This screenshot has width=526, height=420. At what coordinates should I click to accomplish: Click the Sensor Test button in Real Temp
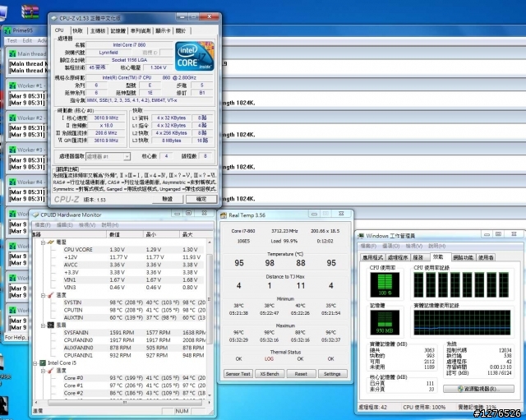pyautogui.click(x=238, y=374)
